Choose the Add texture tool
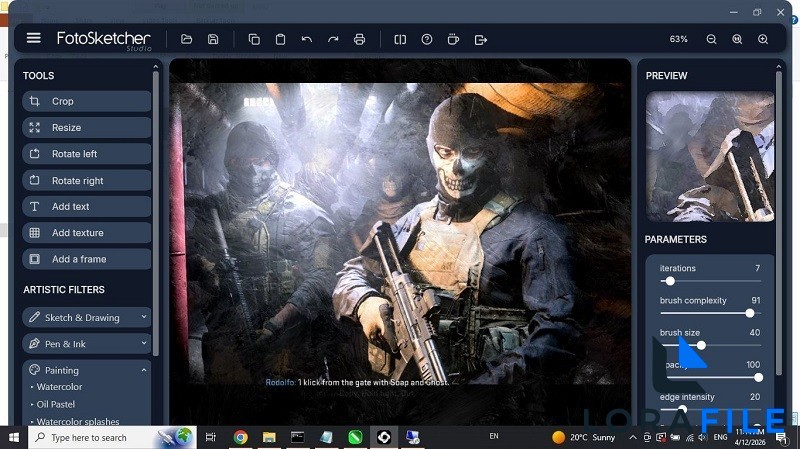This screenshot has width=800, height=449. tap(87, 233)
